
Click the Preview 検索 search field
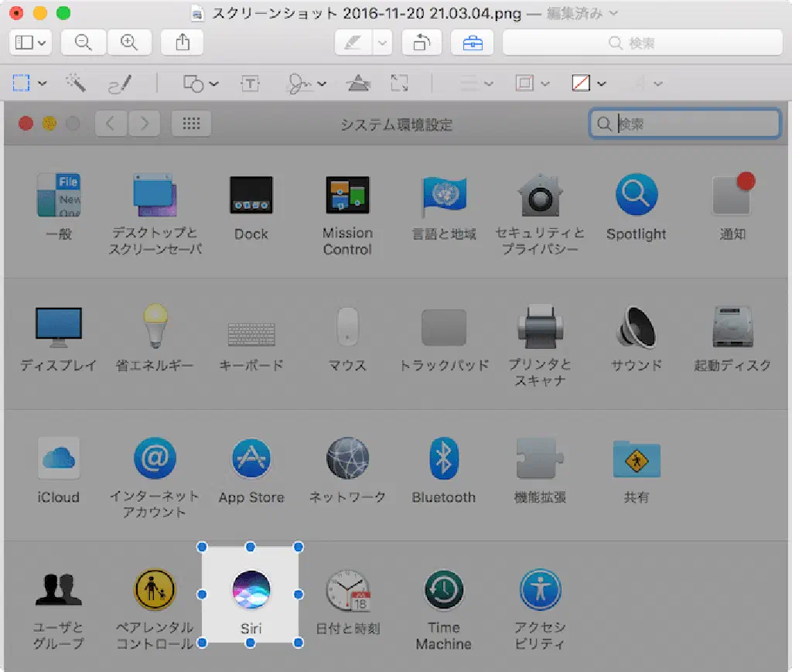click(642, 43)
